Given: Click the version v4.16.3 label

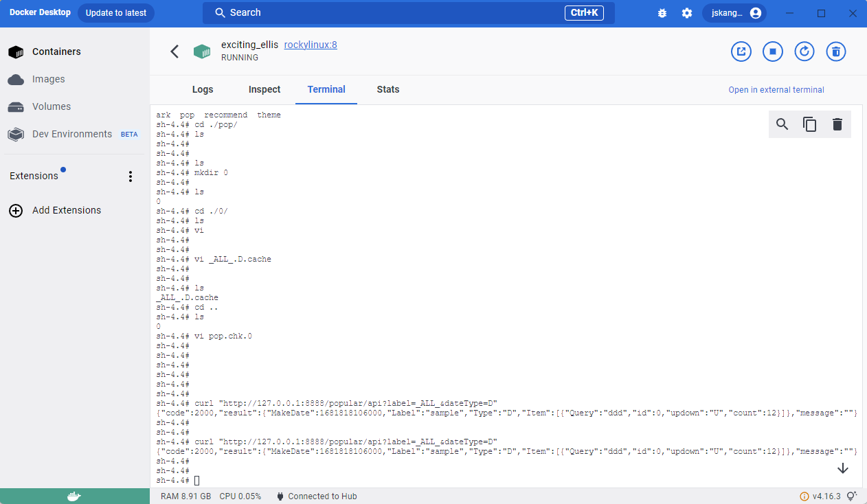Looking at the screenshot, I should 826,496.
